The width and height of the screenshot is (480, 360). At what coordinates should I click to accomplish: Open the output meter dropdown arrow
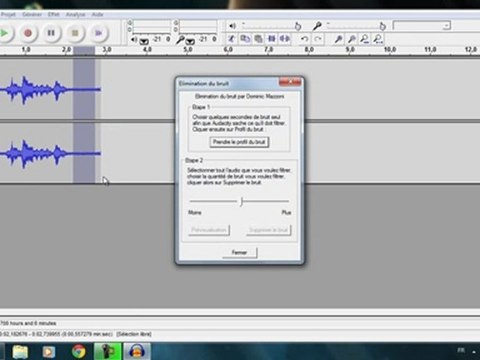tap(144, 41)
